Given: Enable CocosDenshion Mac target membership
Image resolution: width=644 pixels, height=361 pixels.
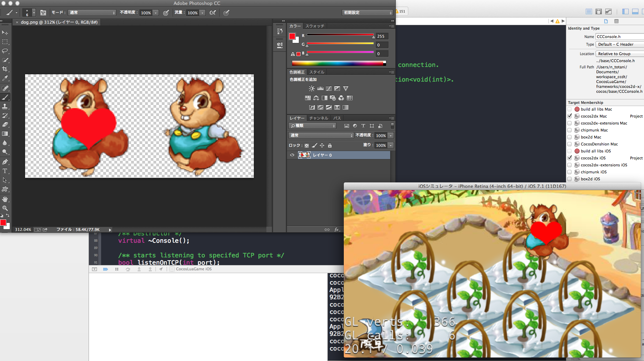Looking at the screenshot, I should click(x=570, y=144).
